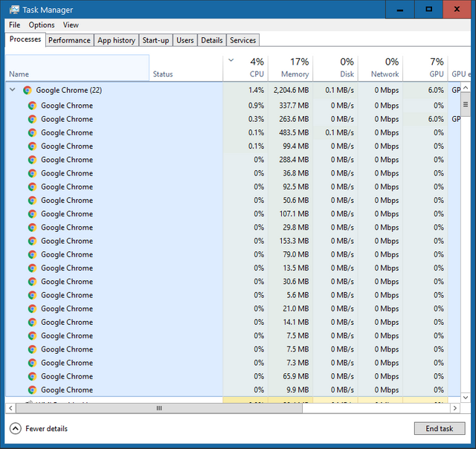476x449 pixels.
Task: Click the Chrome icon of the Google Chrome (22) group
Action: pos(28,90)
